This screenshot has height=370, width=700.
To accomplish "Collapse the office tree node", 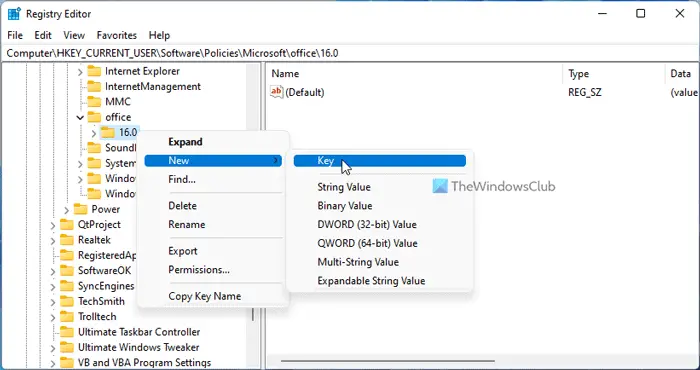I will click(80, 117).
